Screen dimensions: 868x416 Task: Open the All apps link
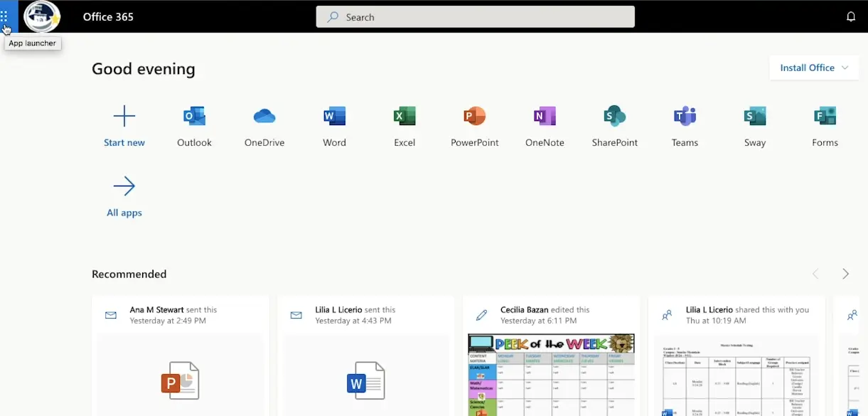[124, 196]
